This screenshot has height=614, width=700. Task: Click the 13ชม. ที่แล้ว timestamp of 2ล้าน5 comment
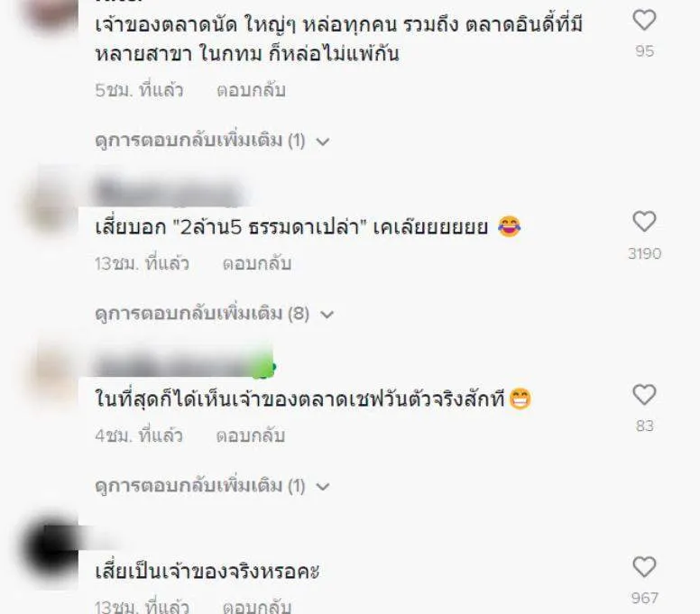(142, 263)
